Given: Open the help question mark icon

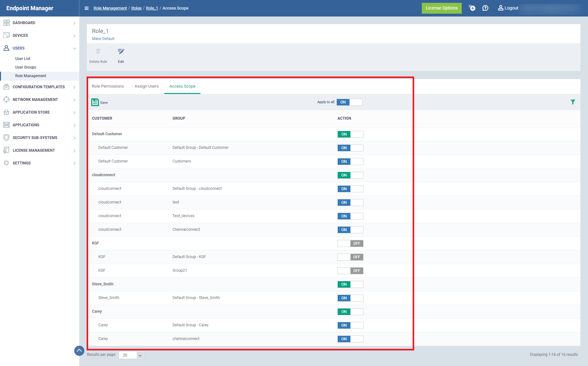Looking at the screenshot, I should (x=485, y=8).
